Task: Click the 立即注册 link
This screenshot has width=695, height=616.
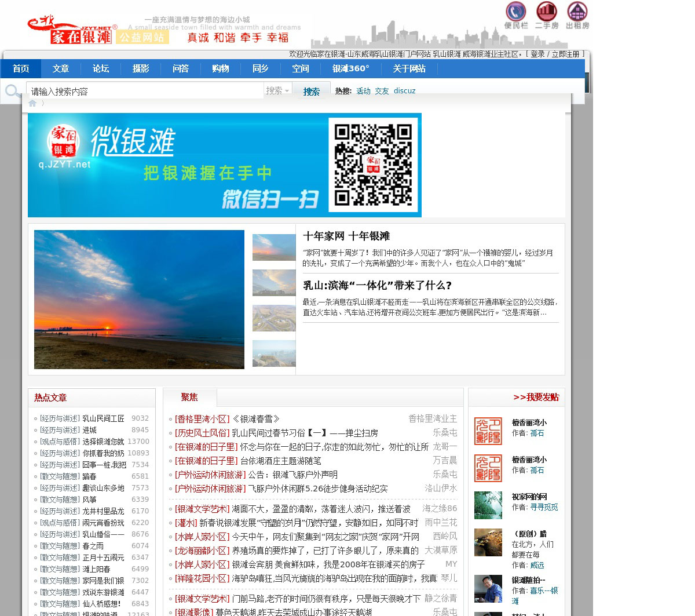Action: (565, 54)
